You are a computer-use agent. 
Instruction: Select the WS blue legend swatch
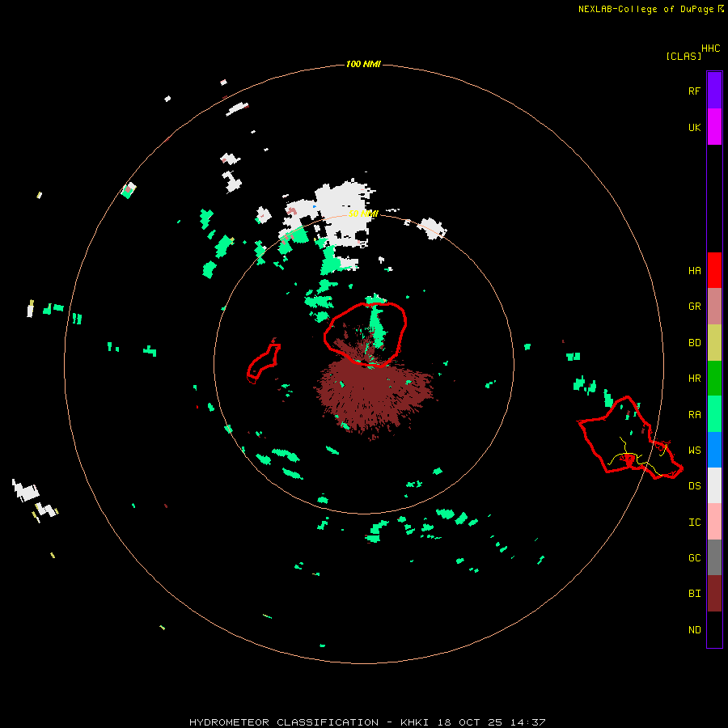point(714,450)
